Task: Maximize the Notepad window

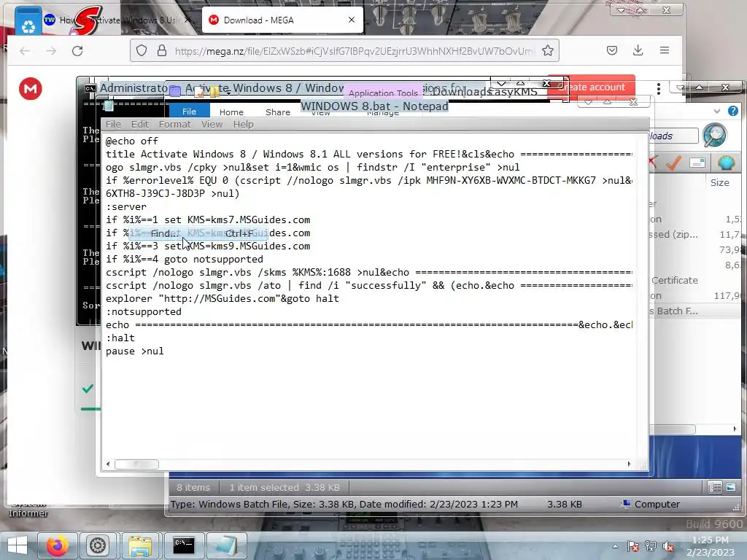Action: (x=608, y=102)
